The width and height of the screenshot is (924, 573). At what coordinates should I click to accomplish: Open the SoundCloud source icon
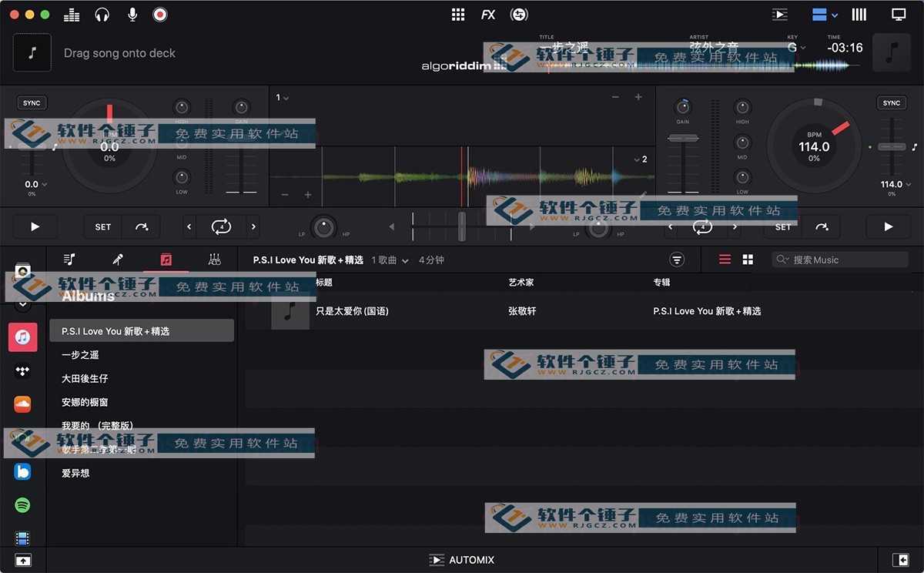(x=23, y=404)
